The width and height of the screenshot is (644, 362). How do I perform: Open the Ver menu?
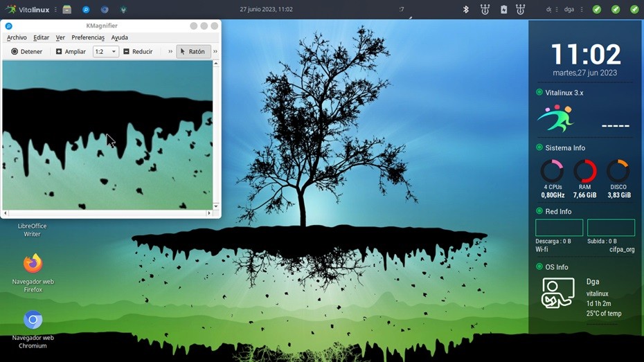(60, 37)
